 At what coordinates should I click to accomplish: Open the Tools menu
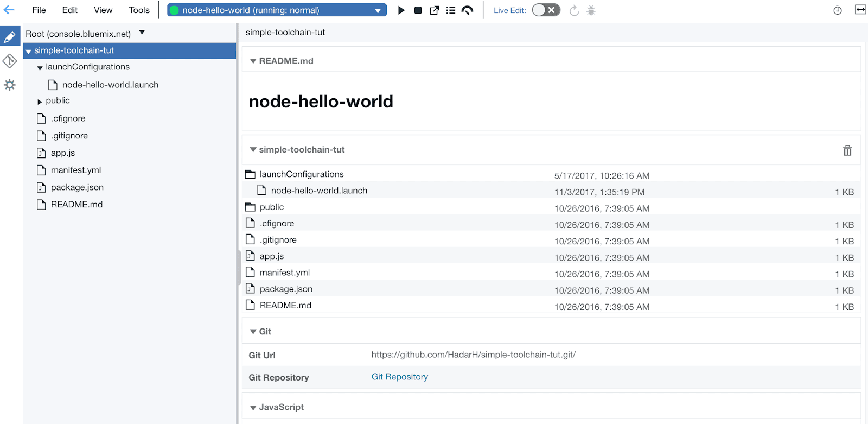(139, 10)
